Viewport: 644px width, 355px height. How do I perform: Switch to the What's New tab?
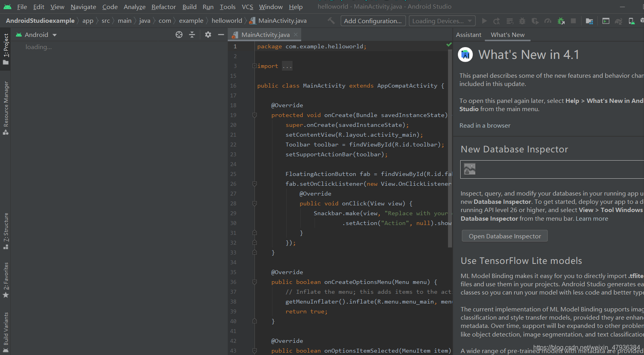coord(507,35)
